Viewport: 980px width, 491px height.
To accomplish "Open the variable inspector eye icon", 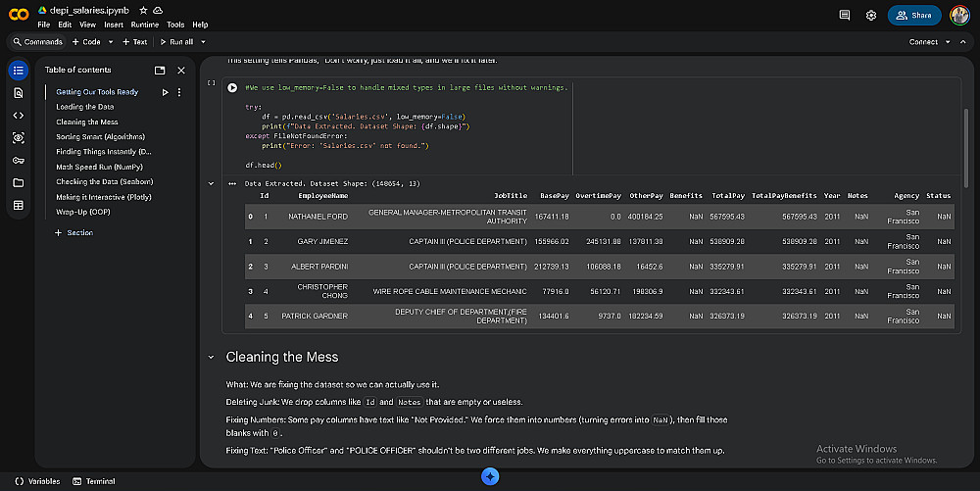I will (x=19, y=137).
